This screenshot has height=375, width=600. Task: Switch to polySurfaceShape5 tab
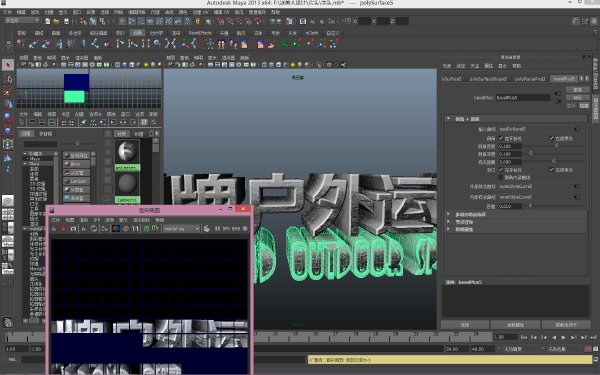coord(488,79)
